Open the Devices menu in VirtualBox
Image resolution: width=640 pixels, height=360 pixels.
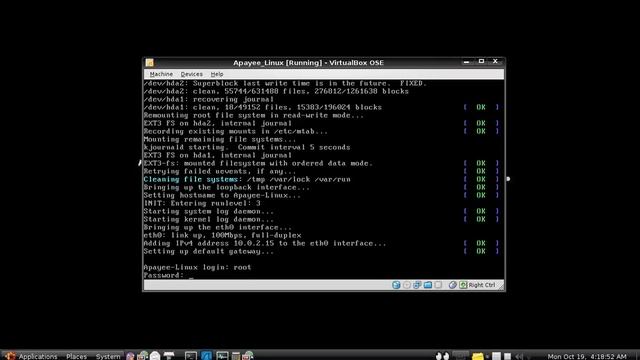(191, 74)
